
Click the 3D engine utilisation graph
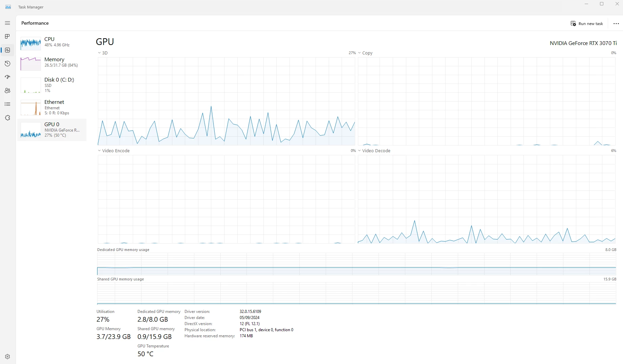(227, 101)
